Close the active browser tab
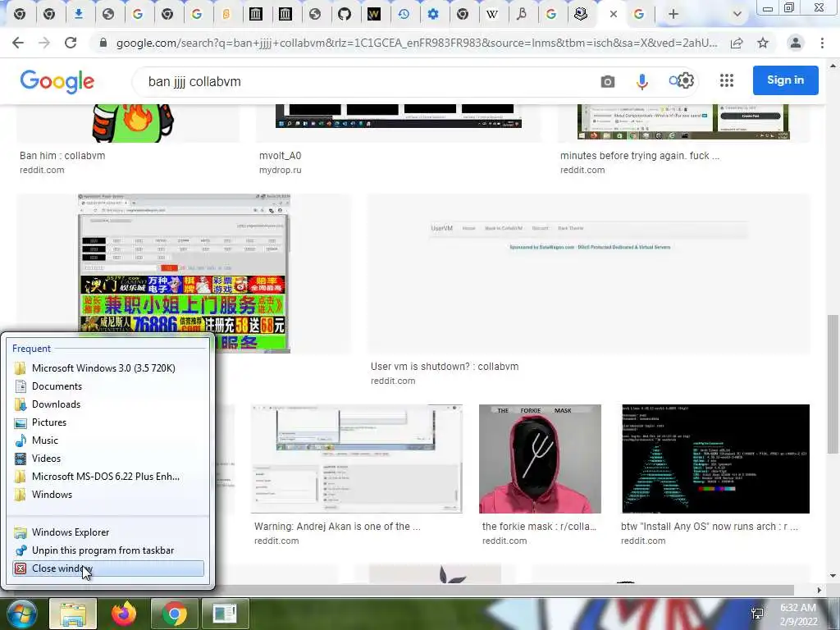This screenshot has width=840, height=630. [614, 15]
